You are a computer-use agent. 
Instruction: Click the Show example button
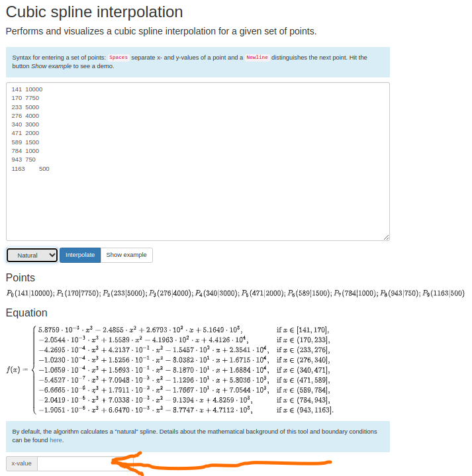[126, 255]
